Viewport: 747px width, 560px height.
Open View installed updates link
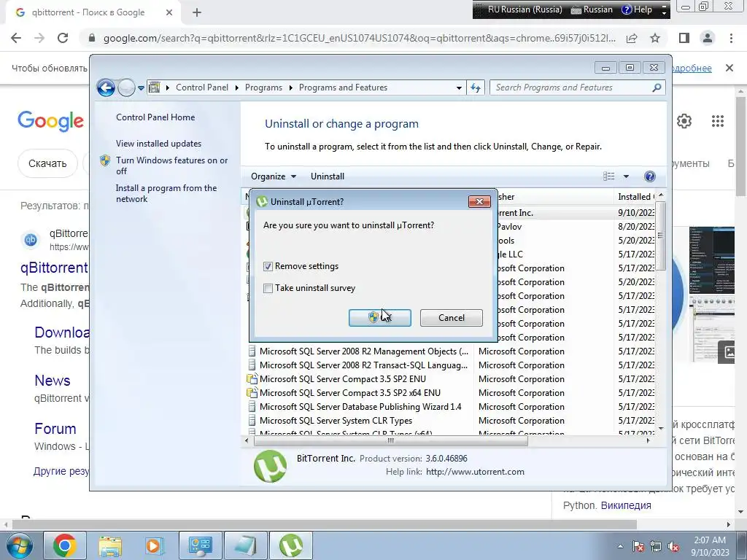[158, 144]
